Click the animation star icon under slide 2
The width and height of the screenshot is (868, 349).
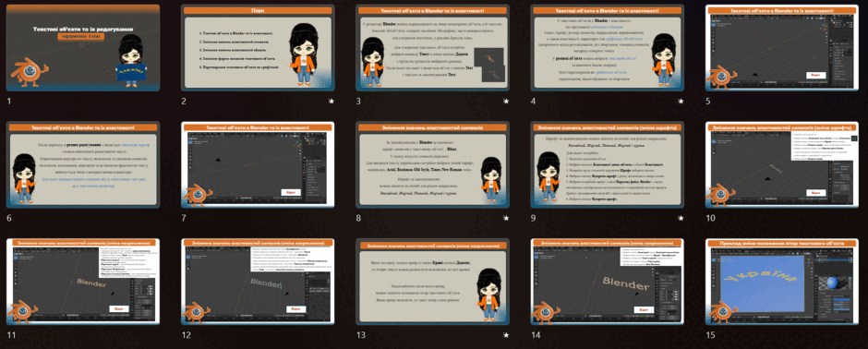coord(331,102)
